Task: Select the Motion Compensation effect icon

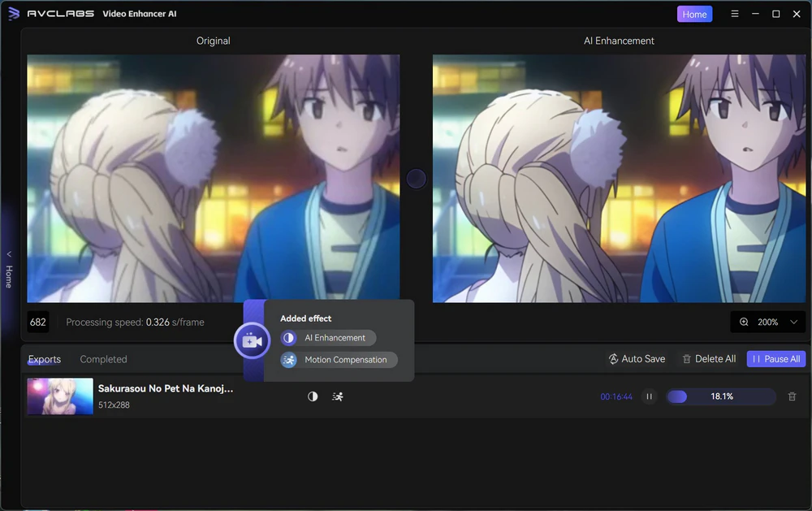Action: click(288, 359)
